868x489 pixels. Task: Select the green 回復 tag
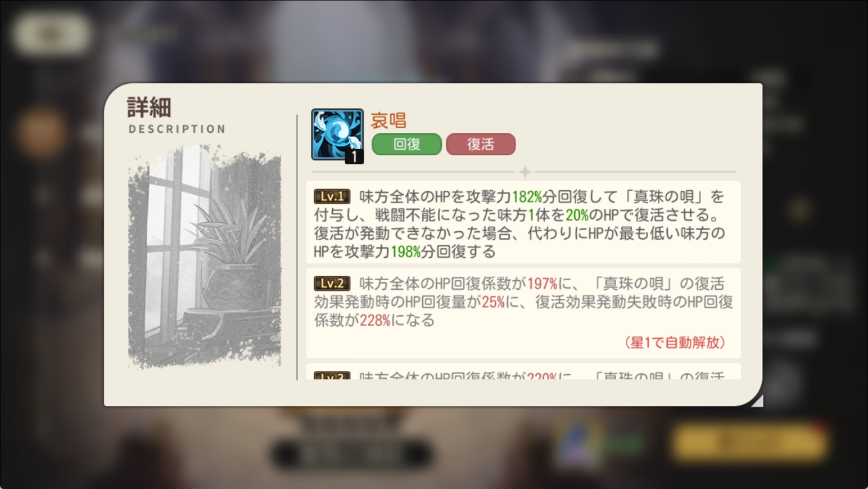(x=406, y=144)
